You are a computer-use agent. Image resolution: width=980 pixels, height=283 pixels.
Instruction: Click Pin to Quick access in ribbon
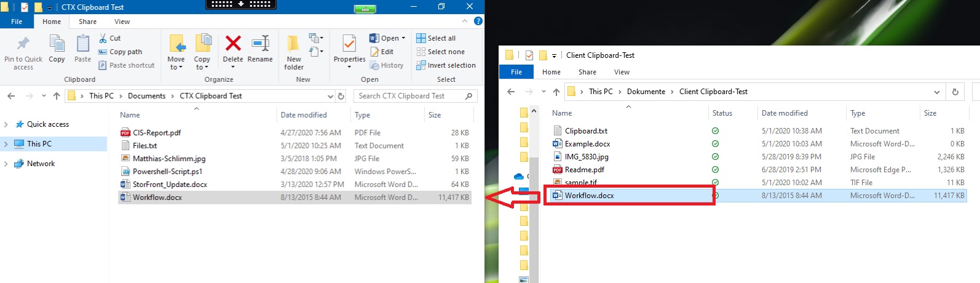pos(23,53)
